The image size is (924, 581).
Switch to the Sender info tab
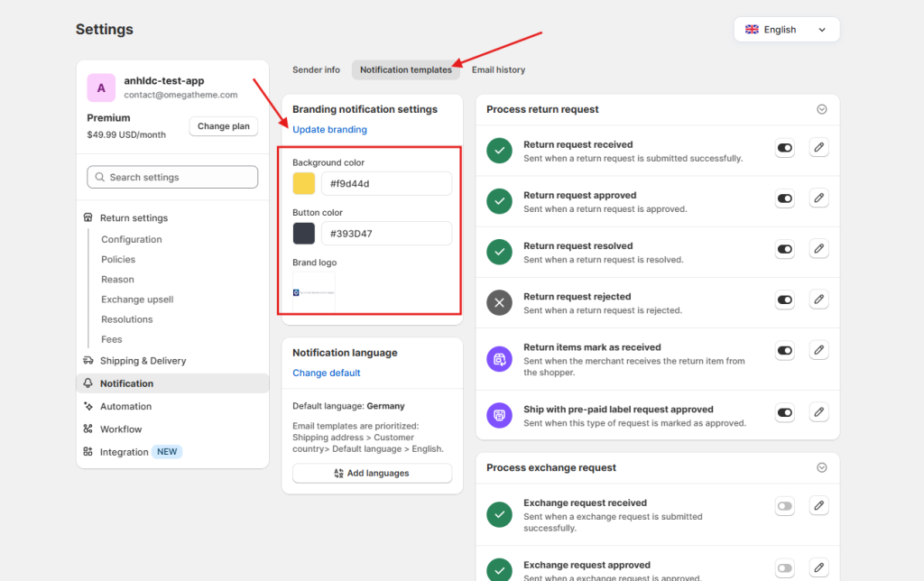[x=316, y=69]
